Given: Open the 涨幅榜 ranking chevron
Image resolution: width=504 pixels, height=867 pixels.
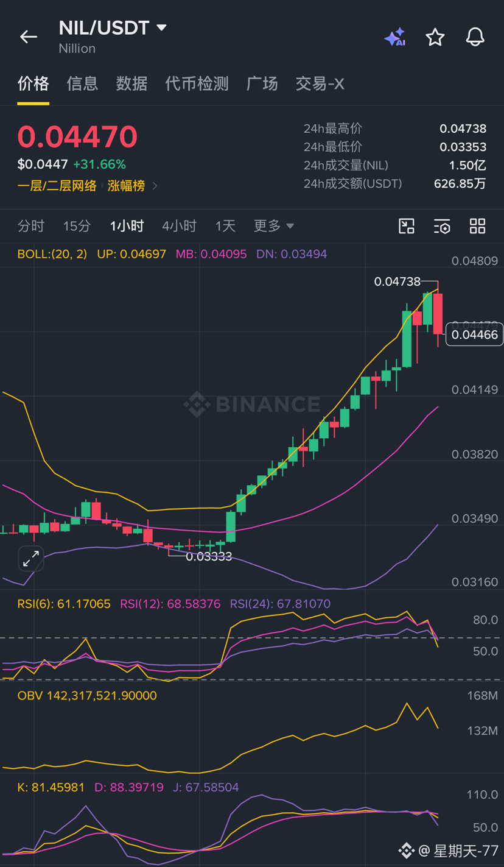Looking at the screenshot, I should [155, 186].
